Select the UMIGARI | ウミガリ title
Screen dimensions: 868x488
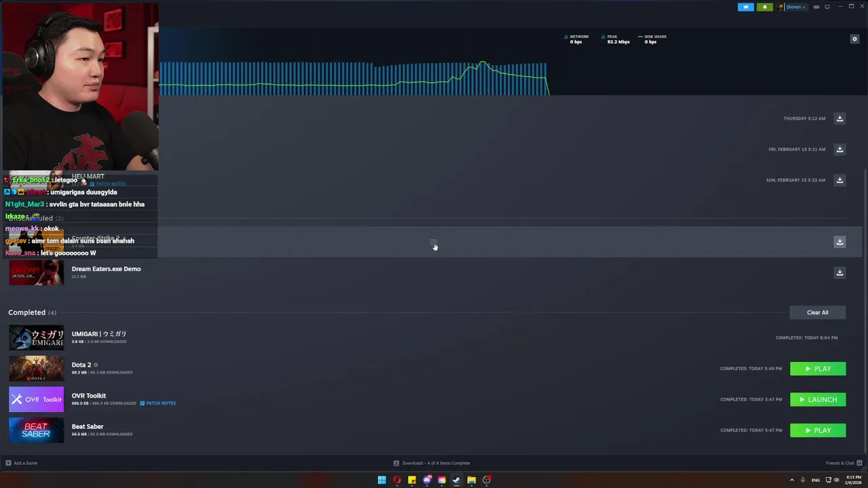[x=99, y=334]
